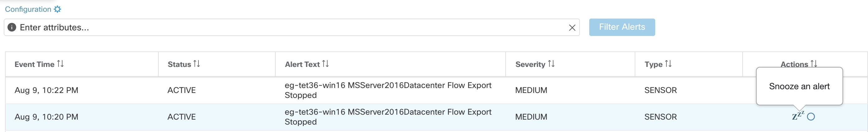Click the Snooze an alert tooltip

pyautogui.click(x=799, y=86)
